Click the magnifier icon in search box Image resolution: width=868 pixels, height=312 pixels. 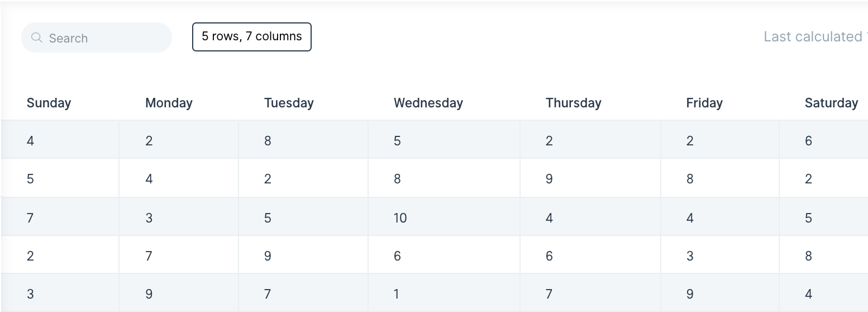click(x=37, y=37)
